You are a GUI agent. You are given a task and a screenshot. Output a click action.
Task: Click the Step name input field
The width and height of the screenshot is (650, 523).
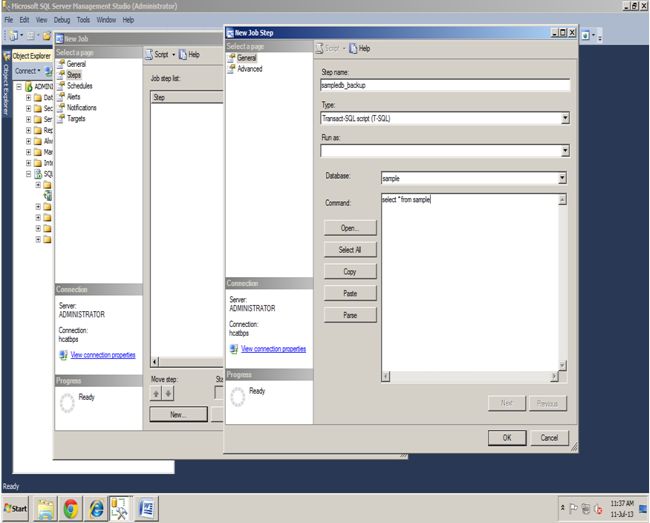pos(445,85)
